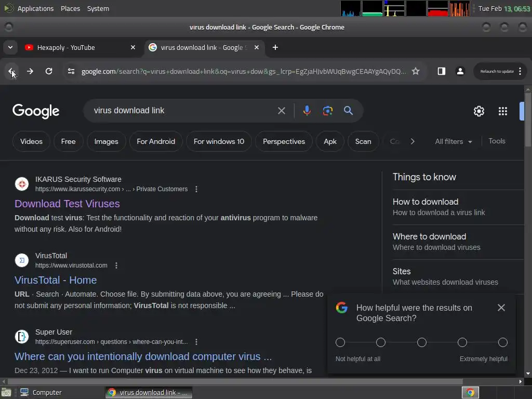This screenshot has width=532, height=399.
Task: Click Relaunch to update button
Action: [497, 71]
